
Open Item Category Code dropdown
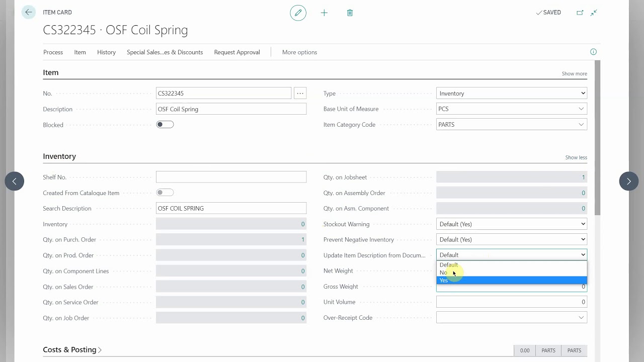[x=581, y=124]
